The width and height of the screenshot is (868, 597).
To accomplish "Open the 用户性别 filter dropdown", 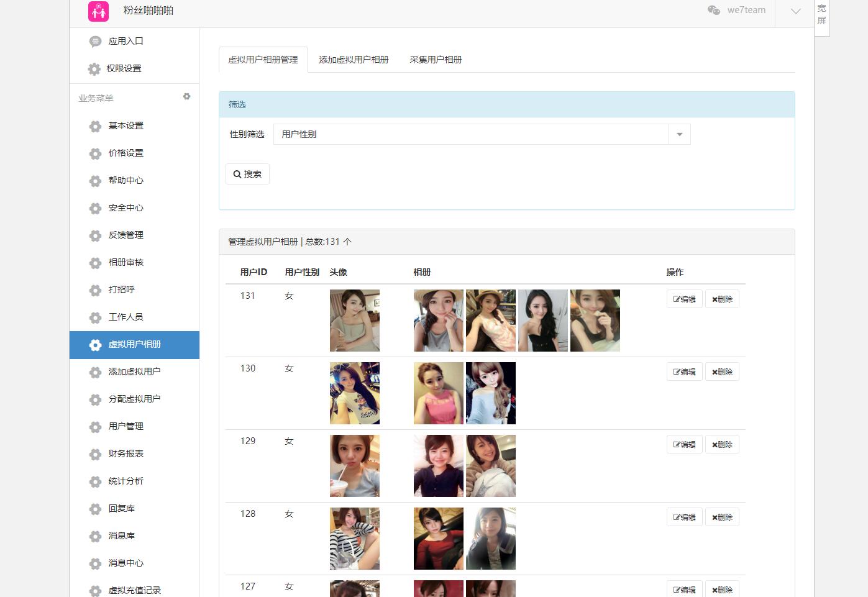I will 471,134.
